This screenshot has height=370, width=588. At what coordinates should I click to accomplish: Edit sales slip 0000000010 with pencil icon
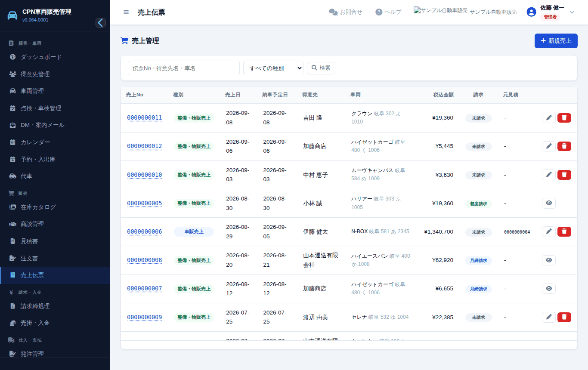tap(549, 175)
